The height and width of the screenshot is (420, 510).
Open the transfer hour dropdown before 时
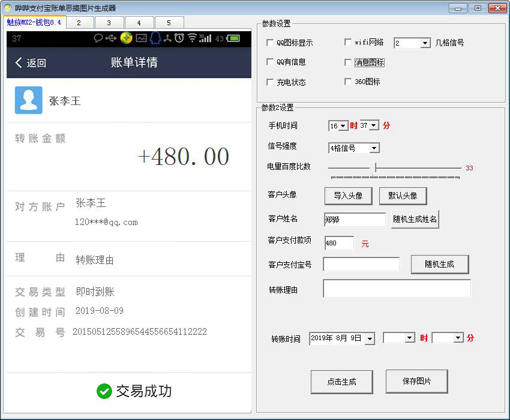[410, 338]
